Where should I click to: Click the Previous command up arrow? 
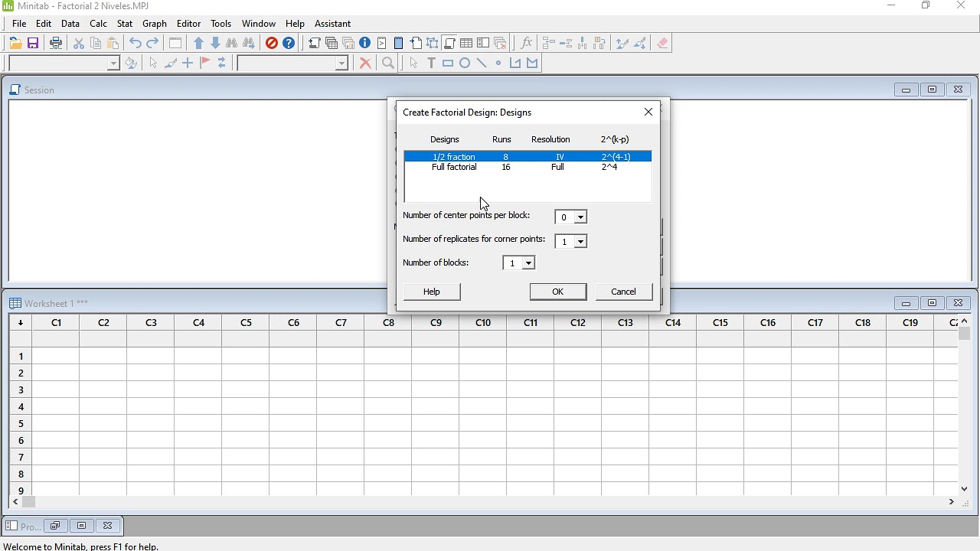click(199, 44)
